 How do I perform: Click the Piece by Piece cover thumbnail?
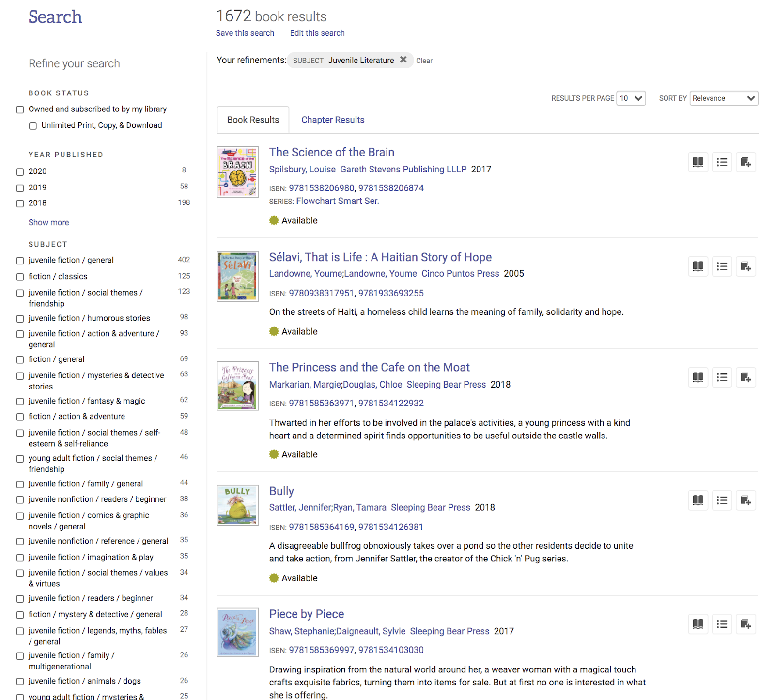tap(238, 633)
